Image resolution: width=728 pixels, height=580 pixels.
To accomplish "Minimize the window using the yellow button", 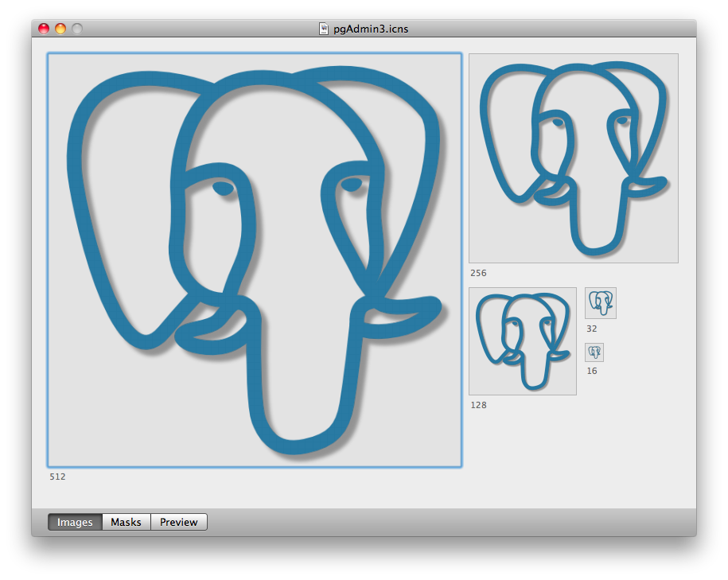I will click(x=60, y=29).
